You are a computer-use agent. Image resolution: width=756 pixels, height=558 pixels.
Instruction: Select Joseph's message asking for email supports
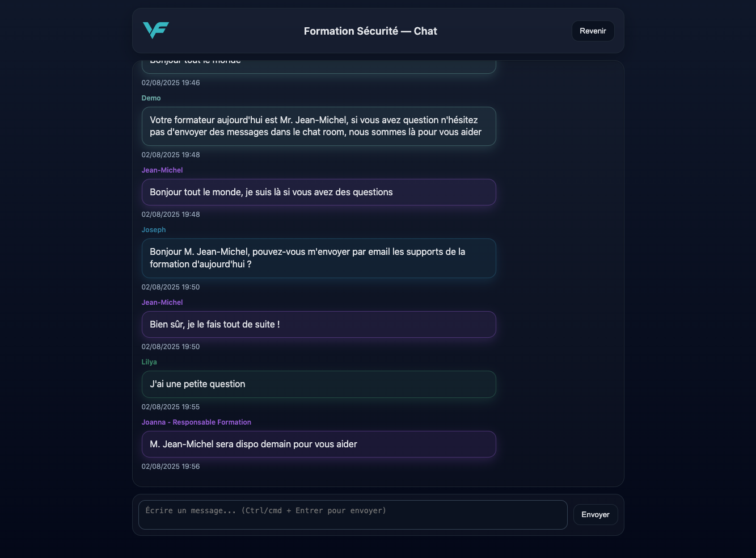[x=319, y=258]
